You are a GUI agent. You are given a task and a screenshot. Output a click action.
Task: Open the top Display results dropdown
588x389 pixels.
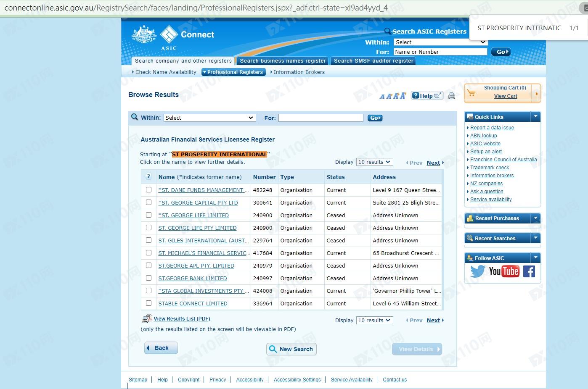[x=374, y=162]
